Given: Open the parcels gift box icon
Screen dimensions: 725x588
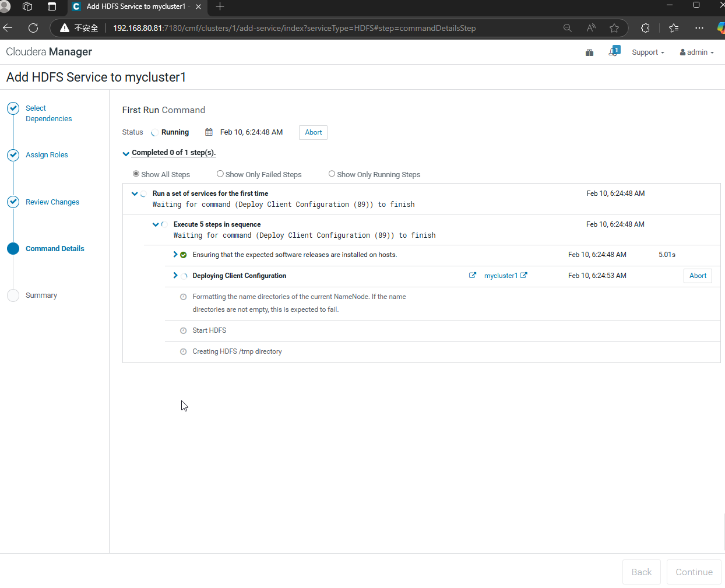Looking at the screenshot, I should pos(589,52).
